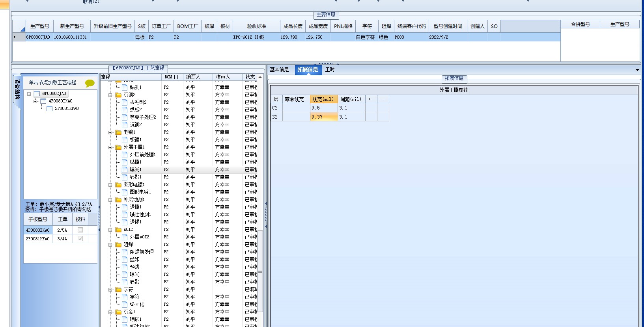644x327 pixels.
Task: Select the 退锡1 process step
Action: pos(136,222)
